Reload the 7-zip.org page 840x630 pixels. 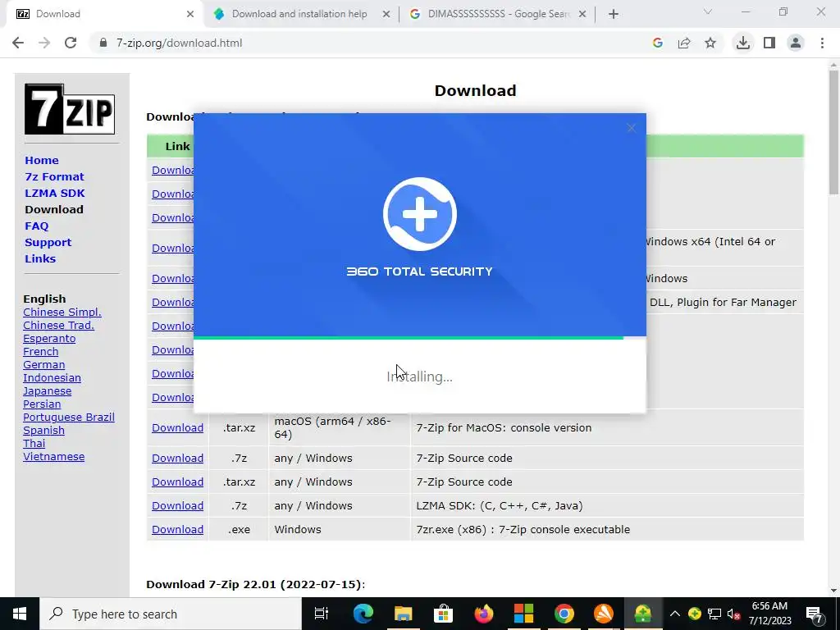pos(71,43)
